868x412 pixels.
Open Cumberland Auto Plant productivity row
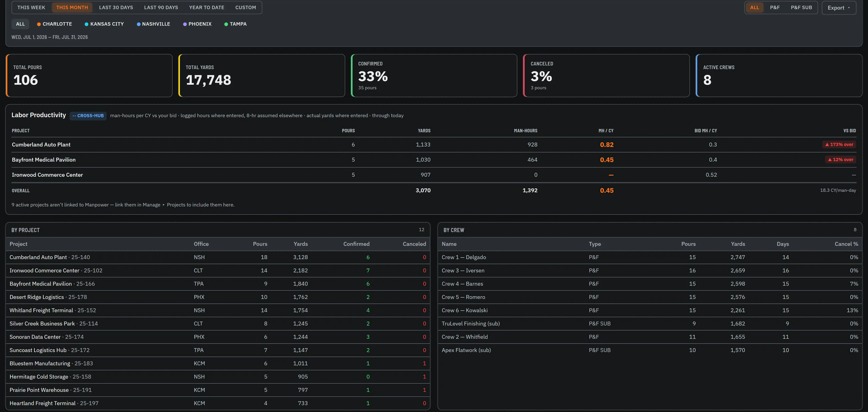[434, 144]
